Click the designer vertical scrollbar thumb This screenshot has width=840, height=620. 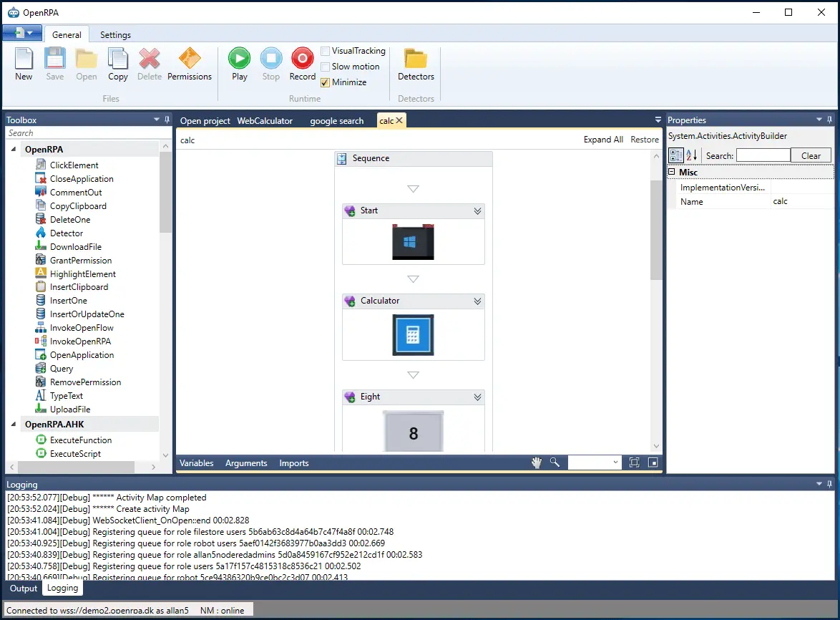click(656, 229)
